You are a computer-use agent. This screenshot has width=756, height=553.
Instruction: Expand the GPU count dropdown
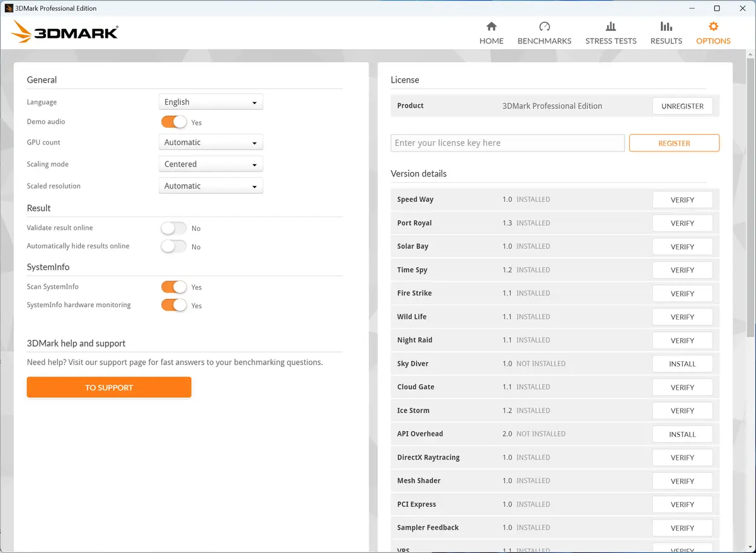point(210,143)
